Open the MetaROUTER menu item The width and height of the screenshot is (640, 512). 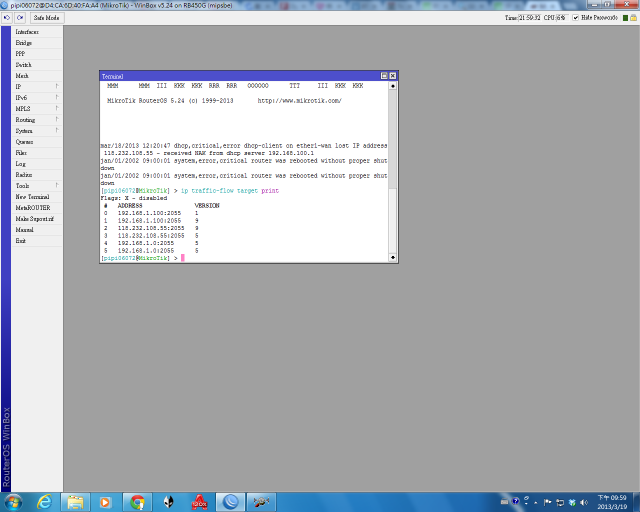37,208
